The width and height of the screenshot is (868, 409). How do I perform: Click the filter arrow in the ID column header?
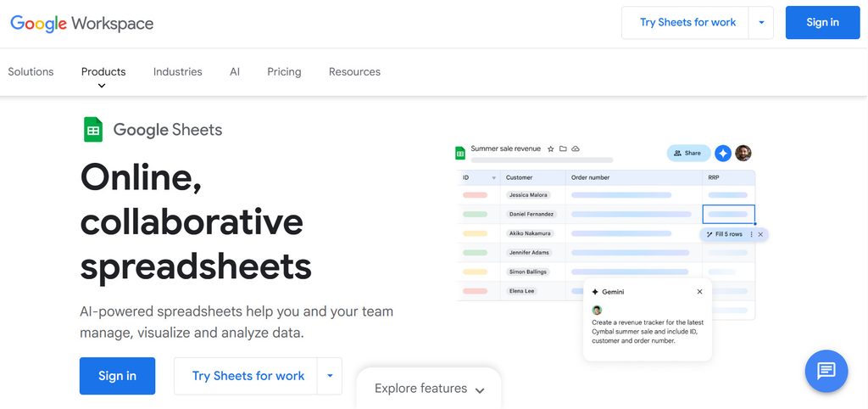pos(494,178)
